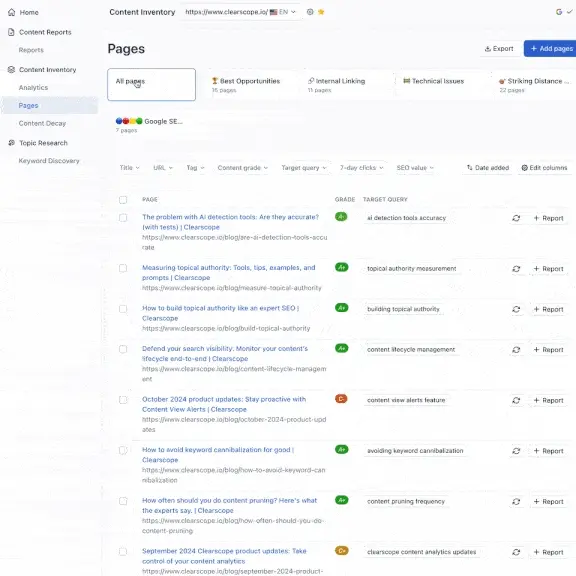Open the SEO value filter dropdown

(x=415, y=168)
